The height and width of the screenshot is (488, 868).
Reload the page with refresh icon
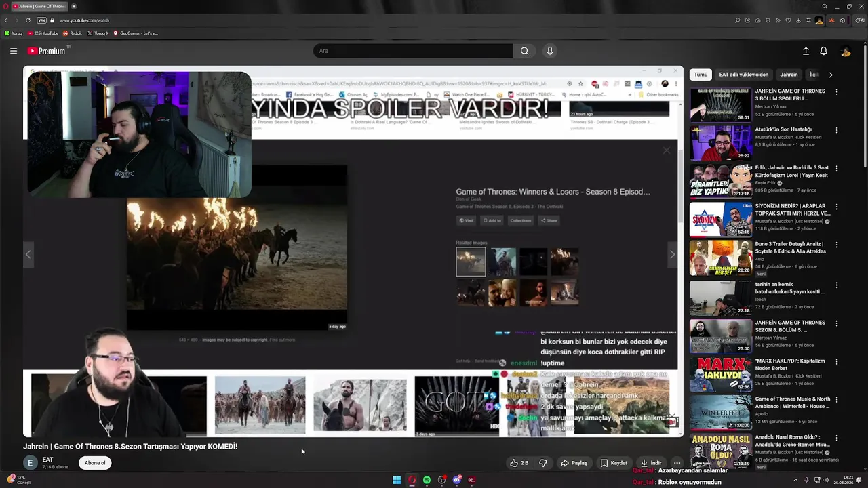click(28, 20)
